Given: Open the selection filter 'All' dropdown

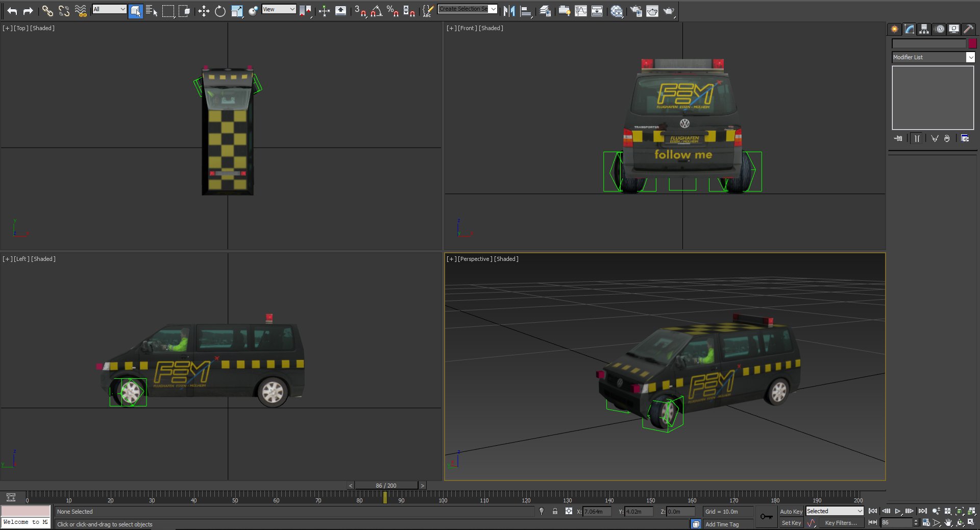Looking at the screenshot, I should click(x=109, y=9).
